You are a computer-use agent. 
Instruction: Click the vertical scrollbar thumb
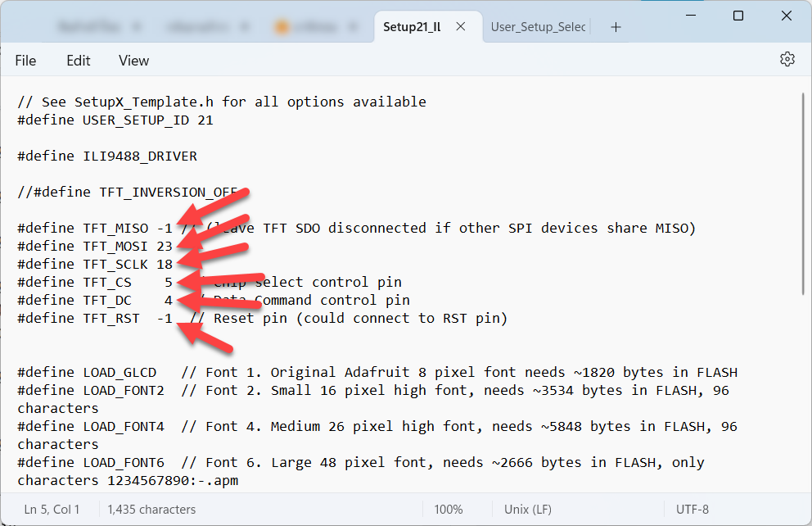pyautogui.click(x=802, y=197)
